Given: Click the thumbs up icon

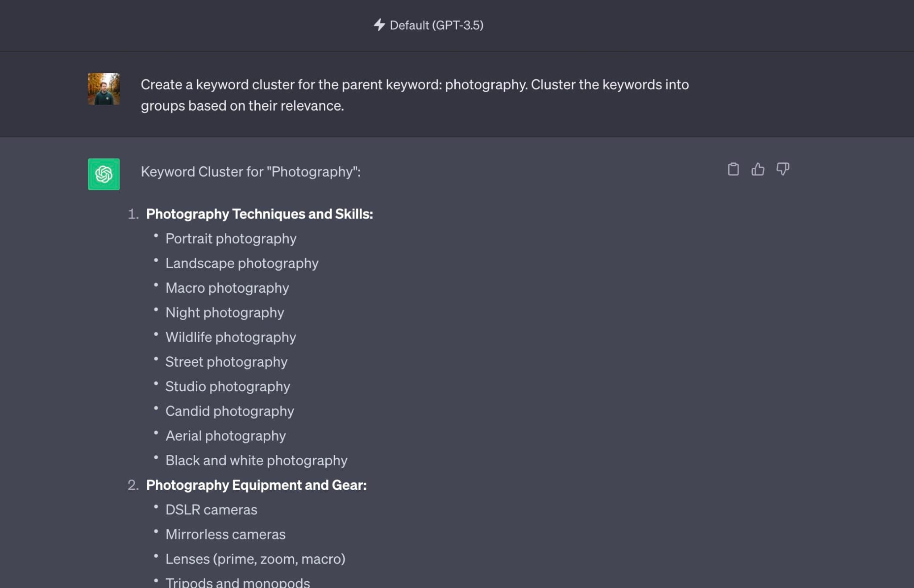Looking at the screenshot, I should 758,169.
